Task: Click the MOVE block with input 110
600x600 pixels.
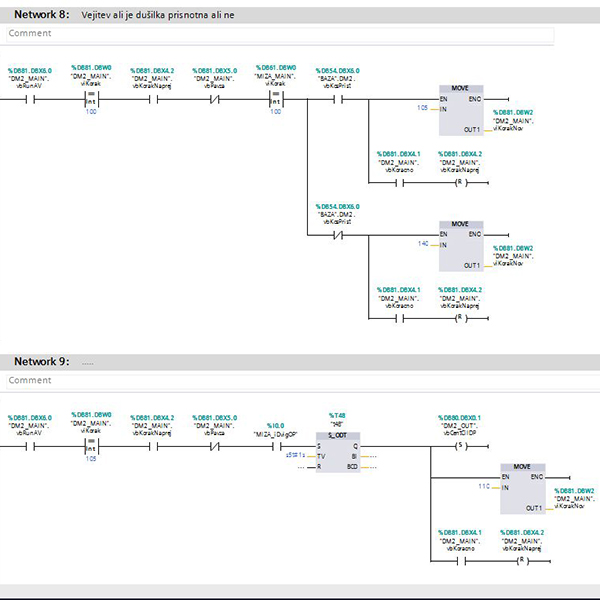Action: click(x=522, y=487)
